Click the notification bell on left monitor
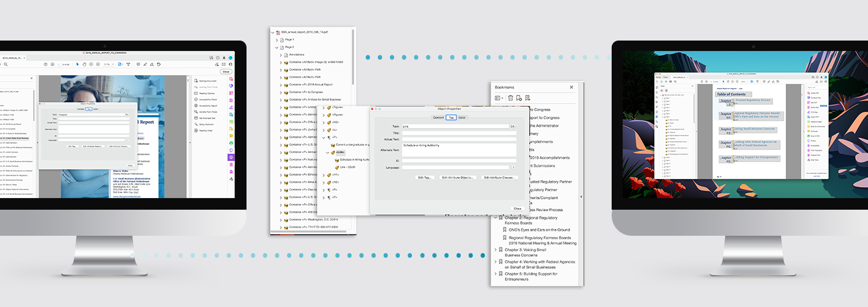The height and width of the screenshot is (307, 868). [224, 58]
